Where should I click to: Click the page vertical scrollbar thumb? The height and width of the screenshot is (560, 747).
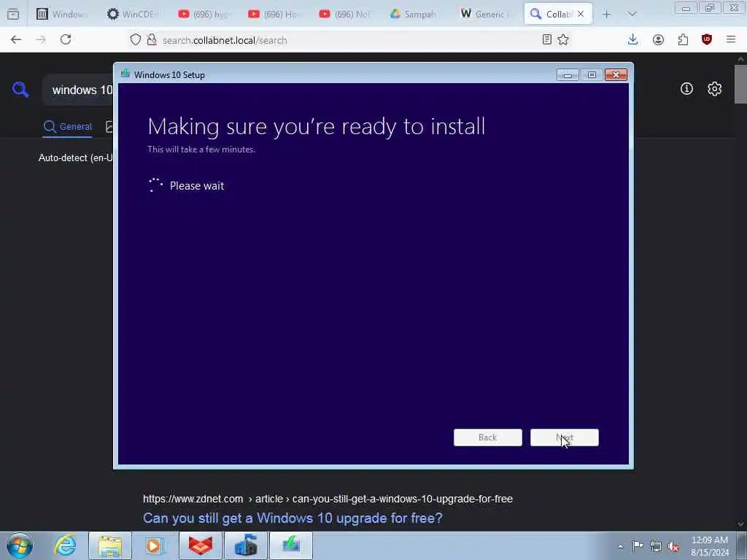point(740,84)
